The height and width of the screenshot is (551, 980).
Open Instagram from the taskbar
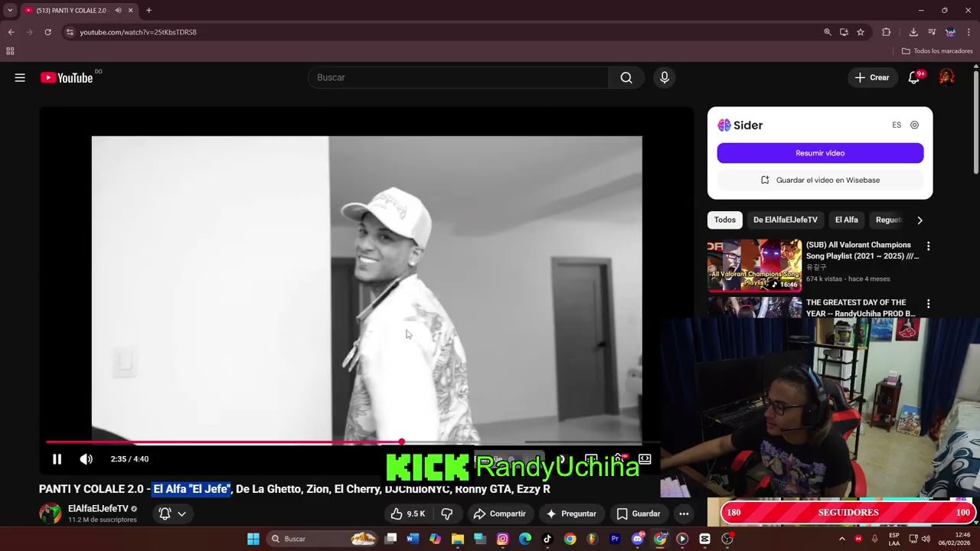502,539
